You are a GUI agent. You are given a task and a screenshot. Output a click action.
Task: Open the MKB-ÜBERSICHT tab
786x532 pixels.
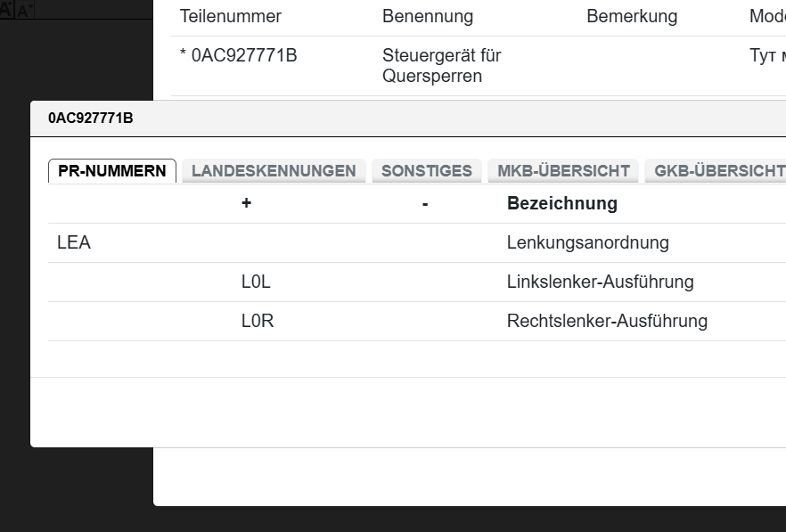pyautogui.click(x=563, y=171)
